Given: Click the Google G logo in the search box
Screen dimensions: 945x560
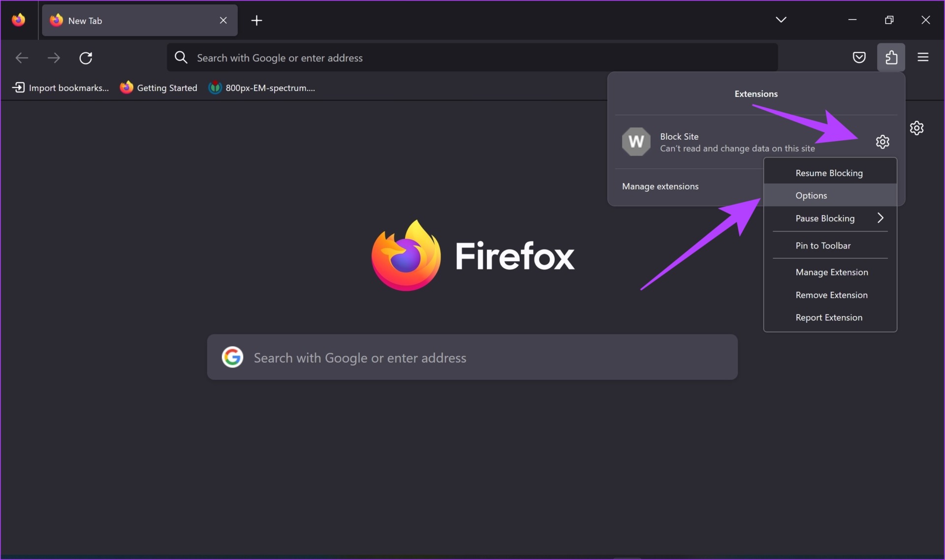Looking at the screenshot, I should [x=232, y=357].
